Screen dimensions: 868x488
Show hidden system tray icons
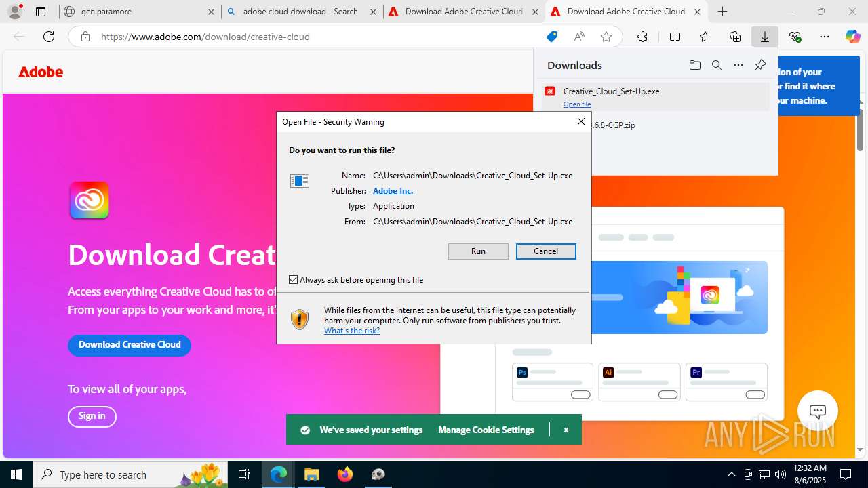coord(731,474)
